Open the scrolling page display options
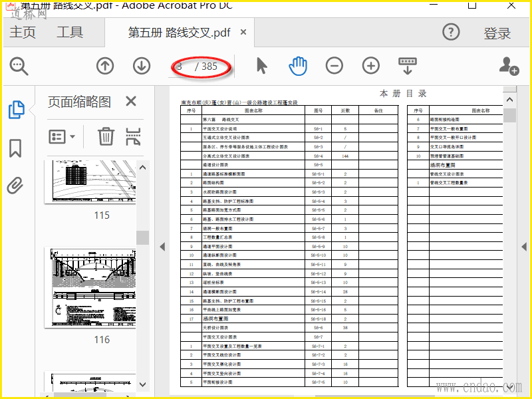Viewport: 532px width, 399px height. pos(407,66)
